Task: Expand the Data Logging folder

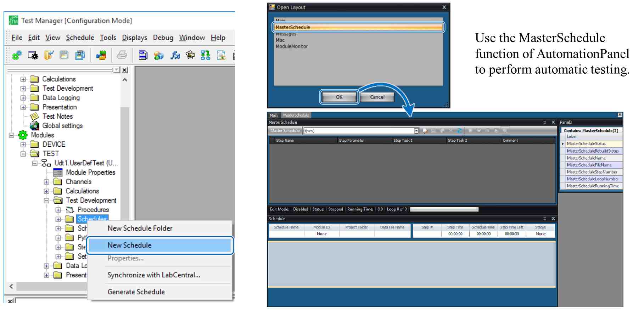Action: coord(23,98)
